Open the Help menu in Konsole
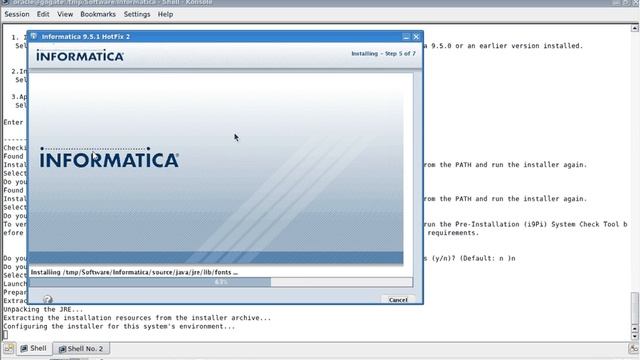Viewport: 640px width, 360px height. 165,14
